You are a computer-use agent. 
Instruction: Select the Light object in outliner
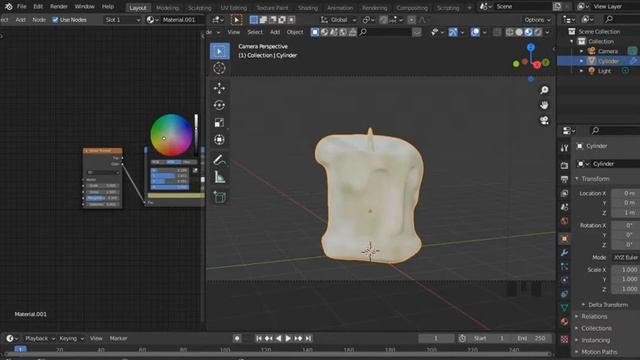604,71
